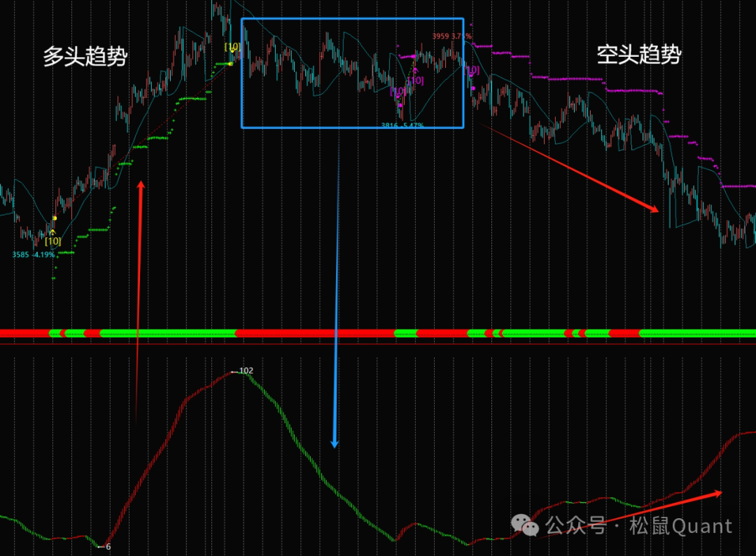The height and width of the screenshot is (556, 756).
Task: Click the green signal band segment at far right
Action: click(x=696, y=333)
